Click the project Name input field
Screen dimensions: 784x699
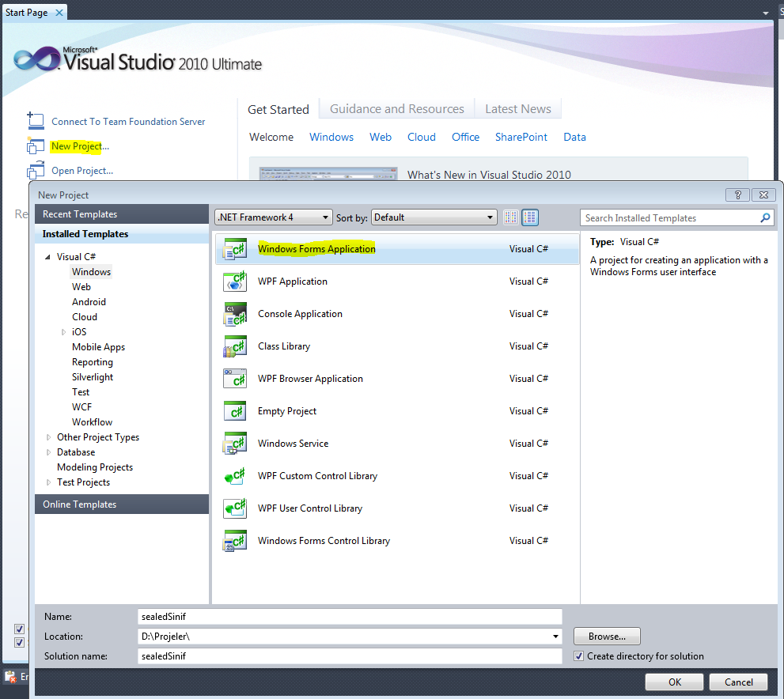350,617
